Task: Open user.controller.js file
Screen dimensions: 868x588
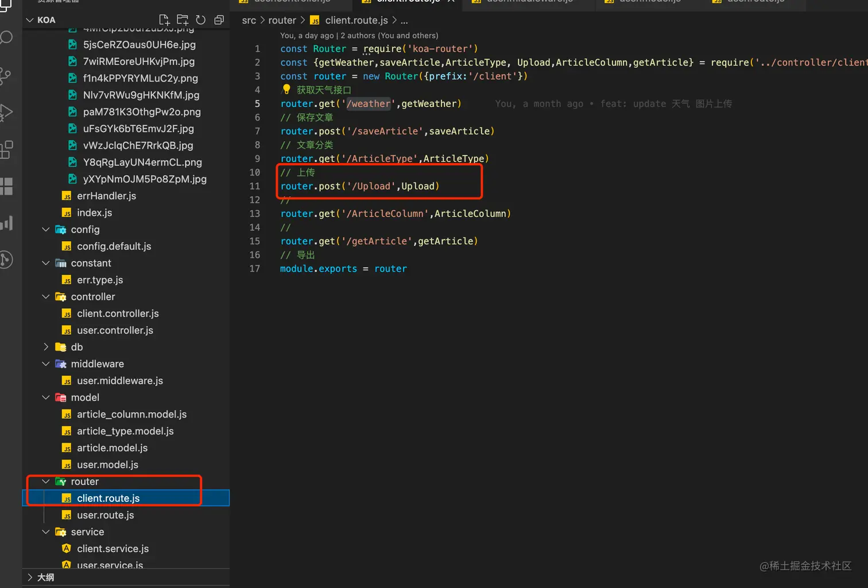Action: coord(115,330)
